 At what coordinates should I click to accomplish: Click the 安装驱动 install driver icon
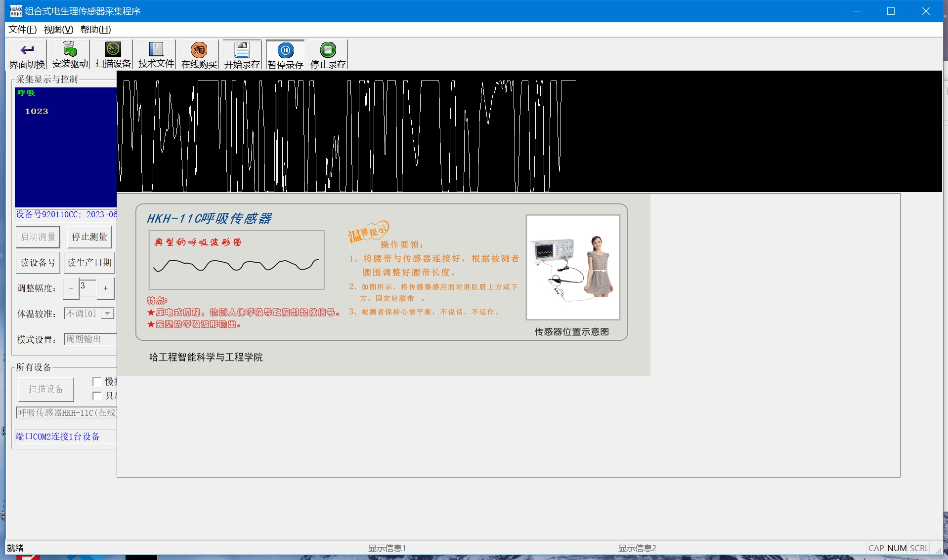(70, 49)
